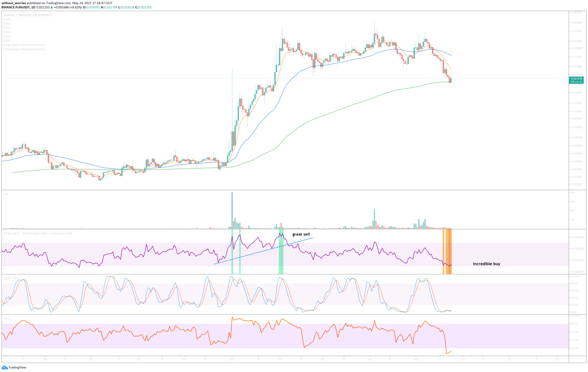Click the 4B volume axis label

(572, 211)
